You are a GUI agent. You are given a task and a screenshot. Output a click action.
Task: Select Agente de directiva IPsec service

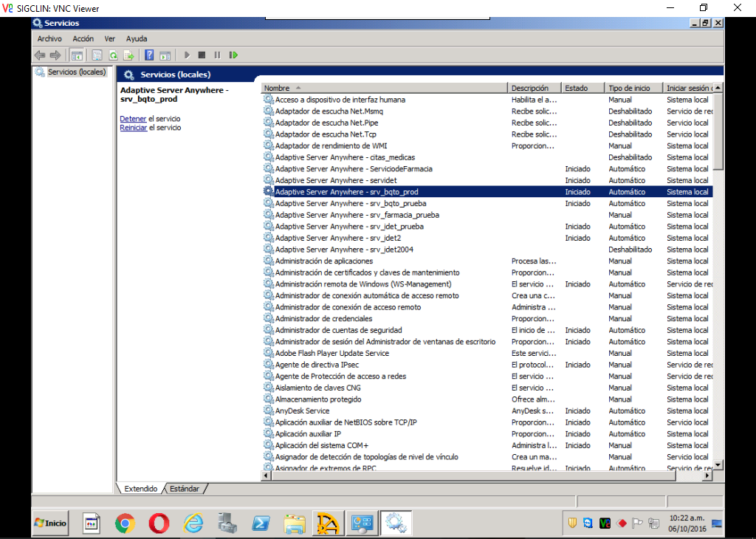pyautogui.click(x=487, y=365)
